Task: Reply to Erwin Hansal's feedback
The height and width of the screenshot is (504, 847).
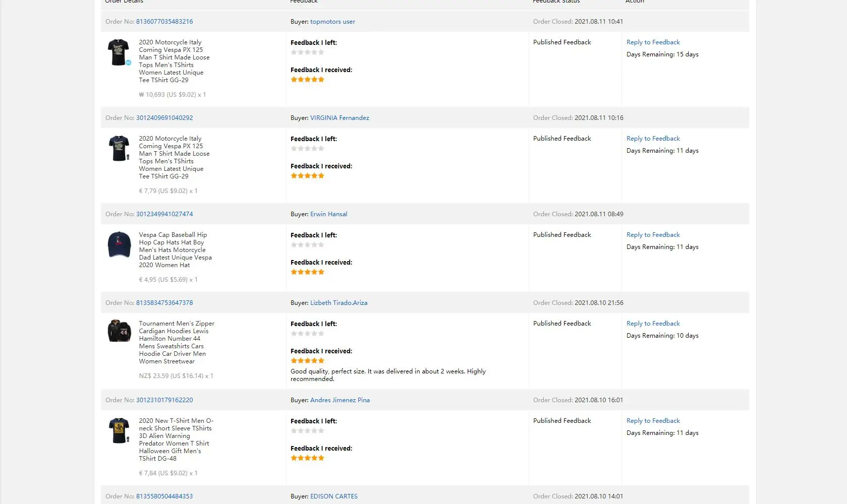Action: tap(653, 235)
